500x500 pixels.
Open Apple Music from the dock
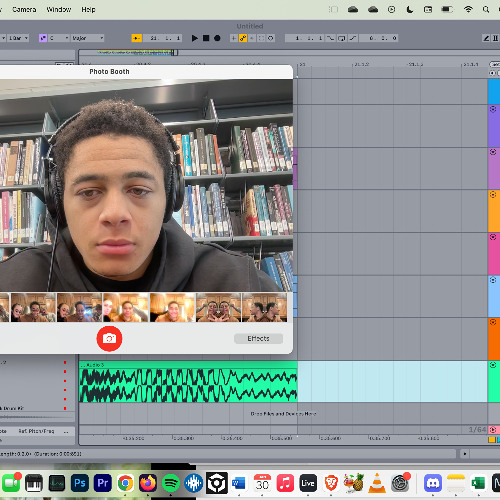coord(285,483)
